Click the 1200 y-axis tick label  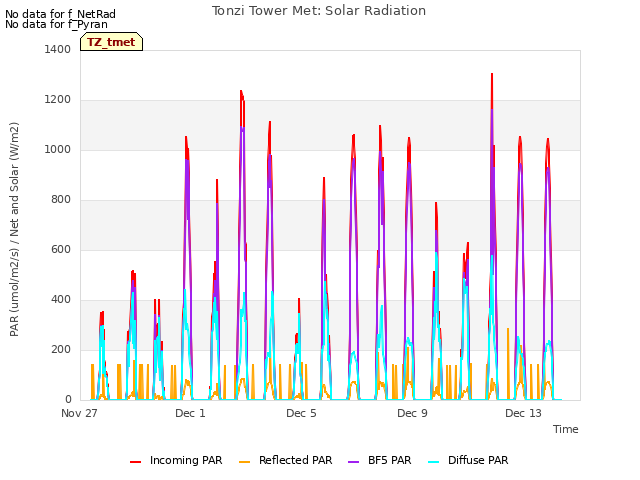click(58, 100)
